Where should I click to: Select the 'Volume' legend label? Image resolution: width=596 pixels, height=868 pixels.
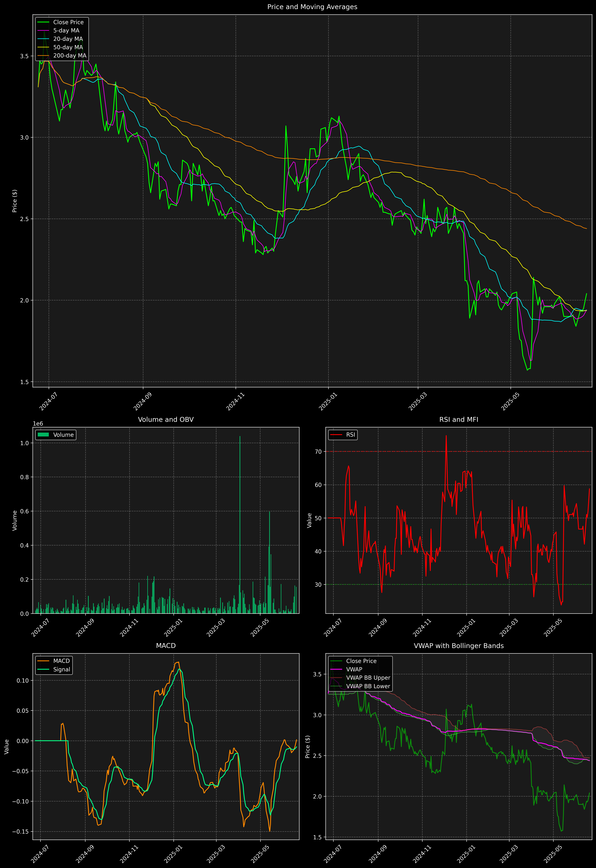pyautogui.click(x=63, y=435)
